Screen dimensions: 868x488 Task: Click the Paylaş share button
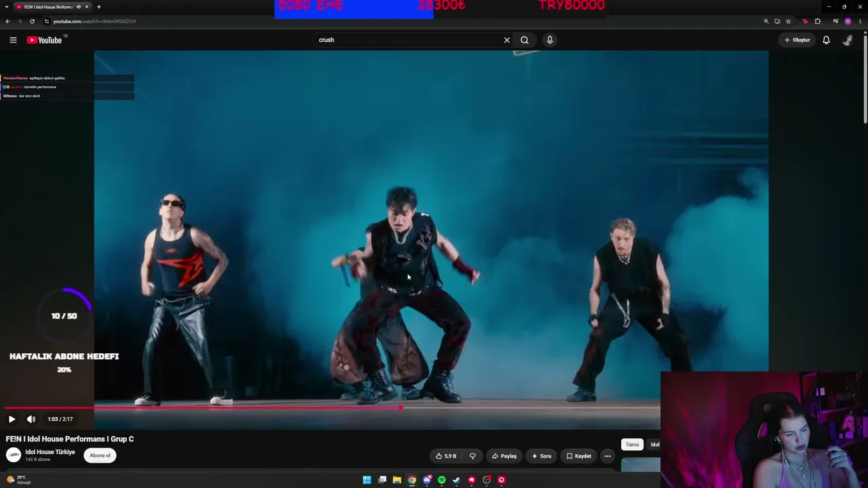(505, 456)
